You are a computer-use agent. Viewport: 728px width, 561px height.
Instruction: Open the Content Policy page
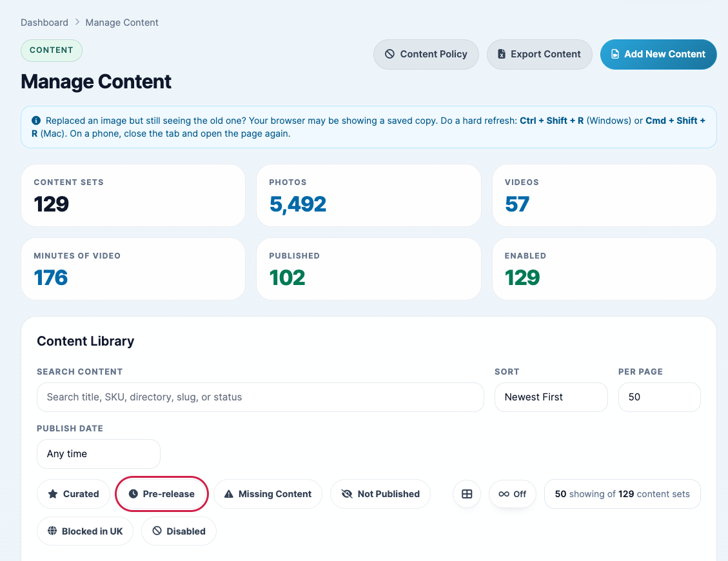click(x=426, y=54)
